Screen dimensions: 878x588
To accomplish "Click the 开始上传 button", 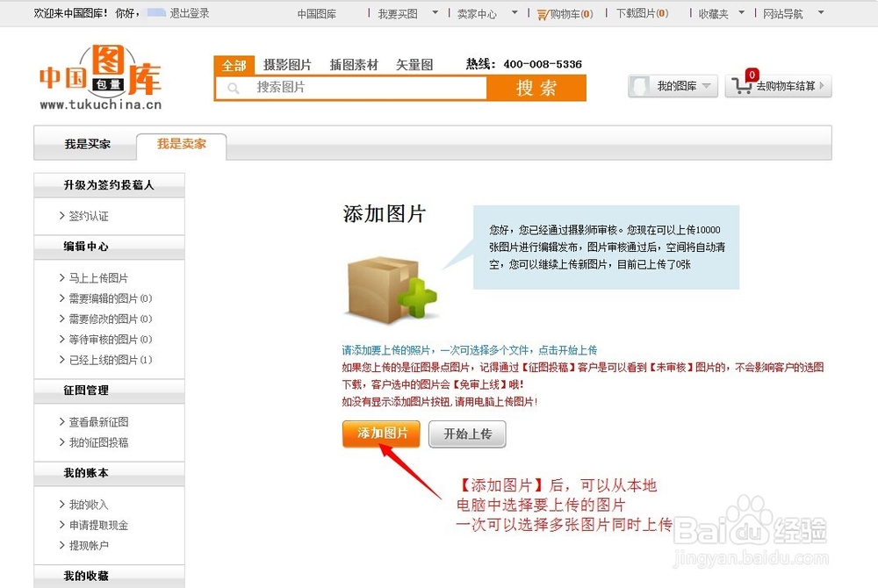I will click(x=466, y=434).
